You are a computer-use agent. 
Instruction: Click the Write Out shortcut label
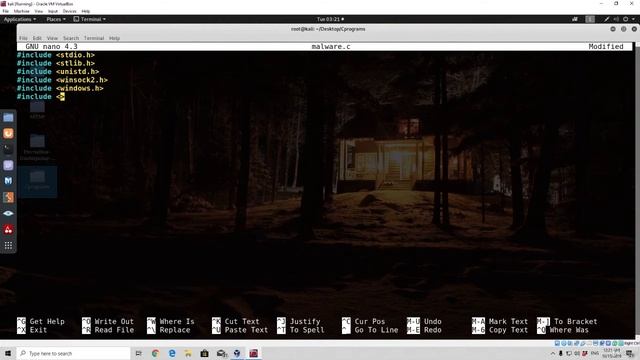114,322
